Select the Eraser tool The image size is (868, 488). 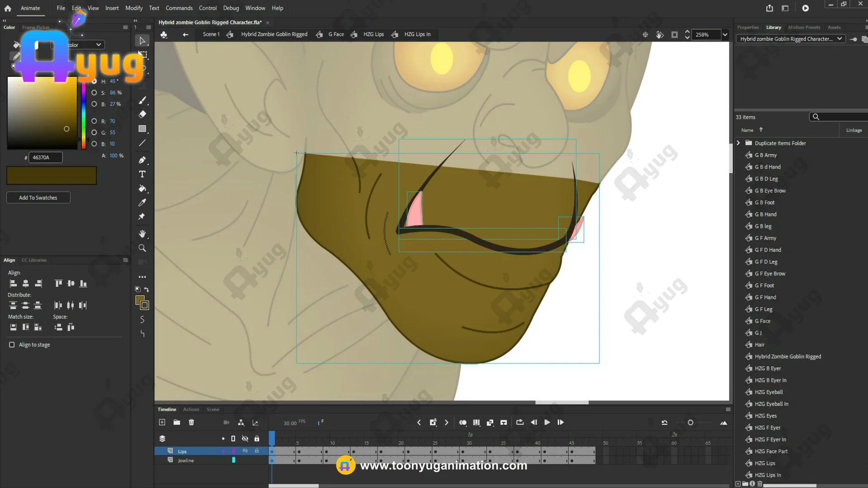pos(142,114)
